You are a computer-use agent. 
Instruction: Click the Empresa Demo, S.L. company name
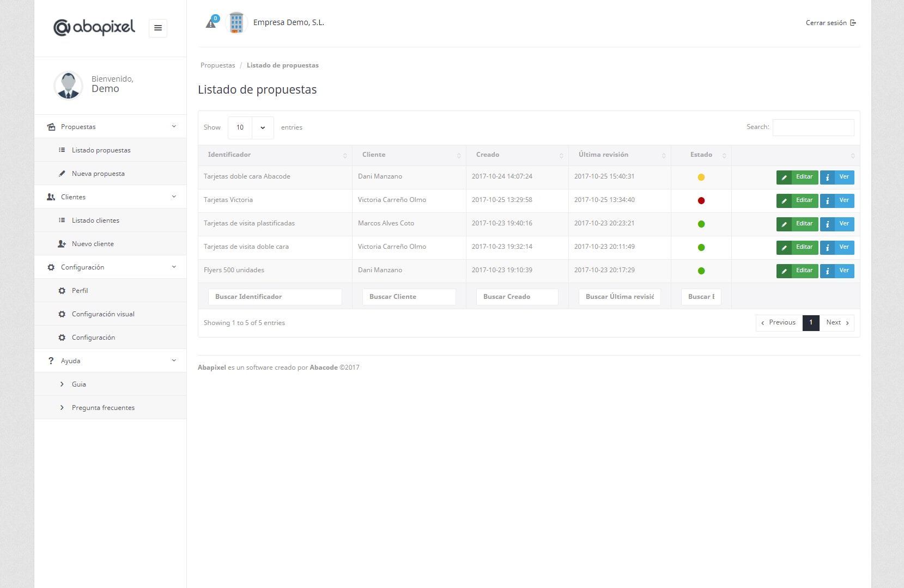tap(289, 23)
